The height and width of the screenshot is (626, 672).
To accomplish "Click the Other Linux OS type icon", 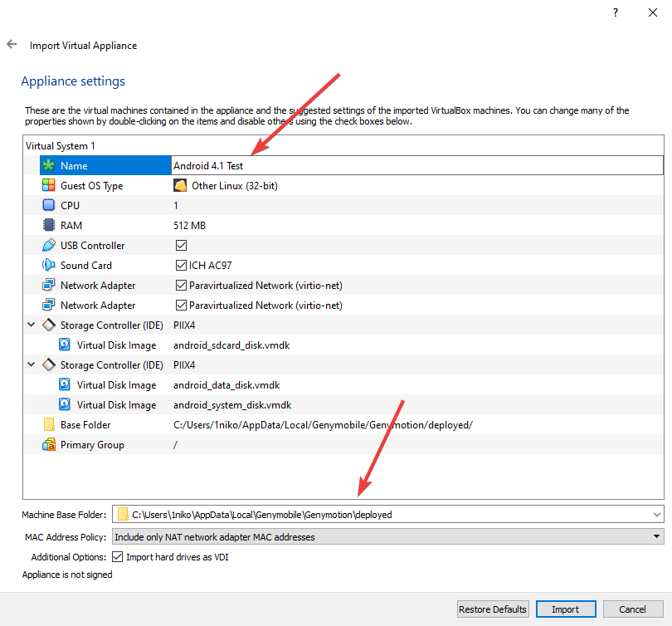I will tap(180, 185).
